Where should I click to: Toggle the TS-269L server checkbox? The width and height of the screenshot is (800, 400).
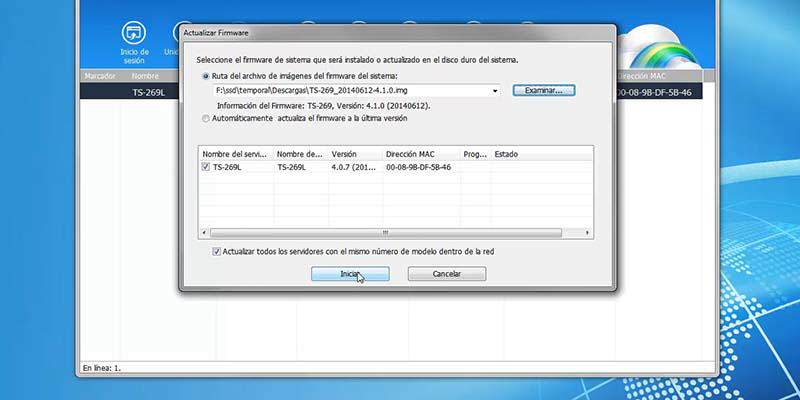[x=206, y=167]
